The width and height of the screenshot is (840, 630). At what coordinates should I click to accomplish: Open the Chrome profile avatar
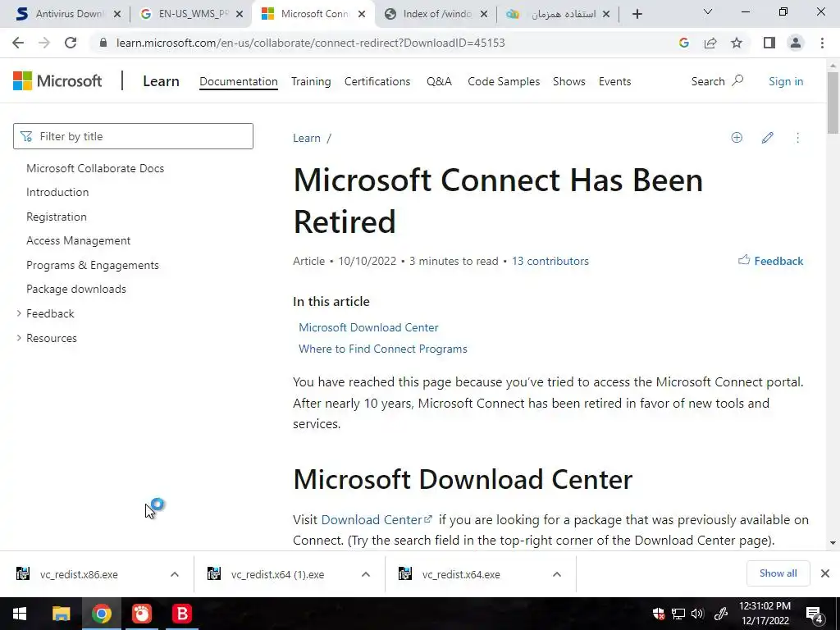coord(796,43)
